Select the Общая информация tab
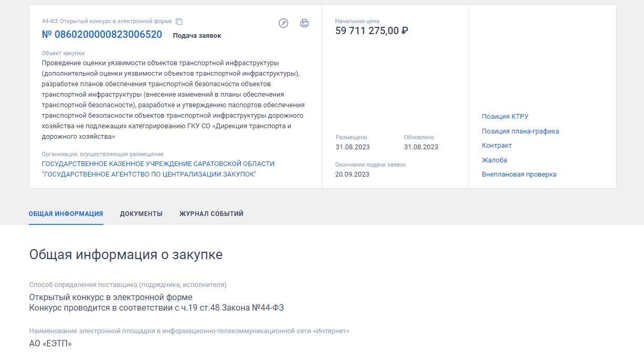The width and height of the screenshot is (644, 360). [66, 214]
